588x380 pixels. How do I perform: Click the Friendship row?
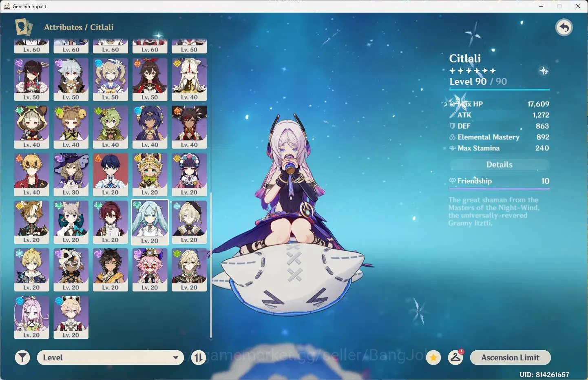500,181
